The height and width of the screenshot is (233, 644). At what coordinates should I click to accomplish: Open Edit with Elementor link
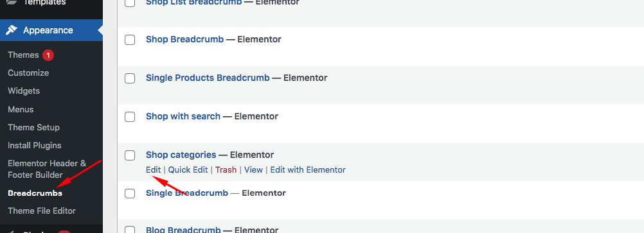coord(308,169)
